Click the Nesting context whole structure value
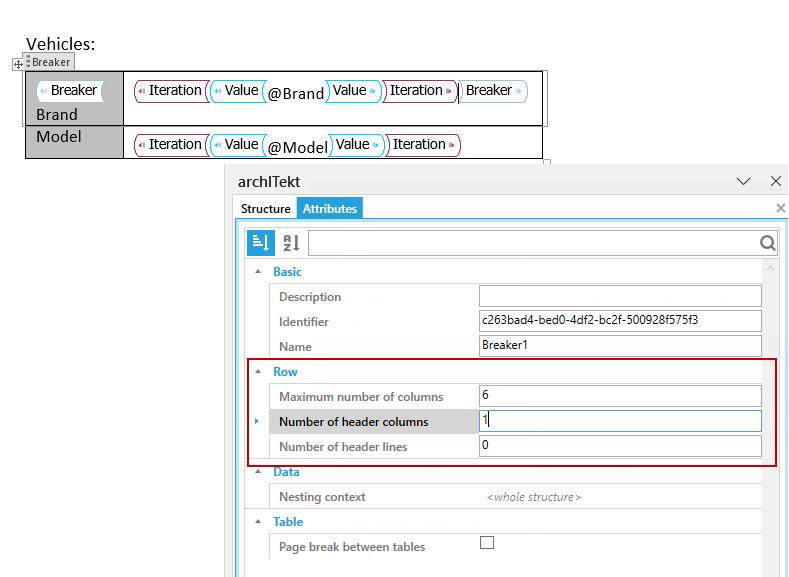789x577 pixels. pos(533,497)
